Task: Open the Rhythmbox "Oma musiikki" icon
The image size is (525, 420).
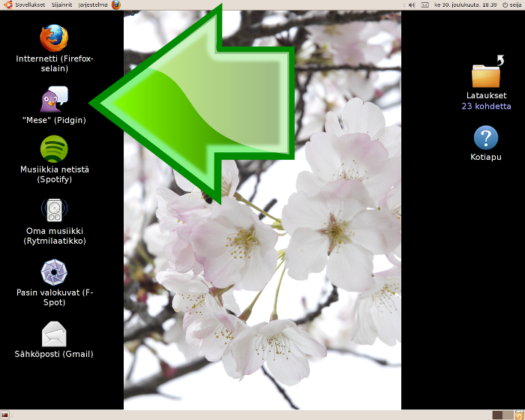Action: click(x=54, y=210)
